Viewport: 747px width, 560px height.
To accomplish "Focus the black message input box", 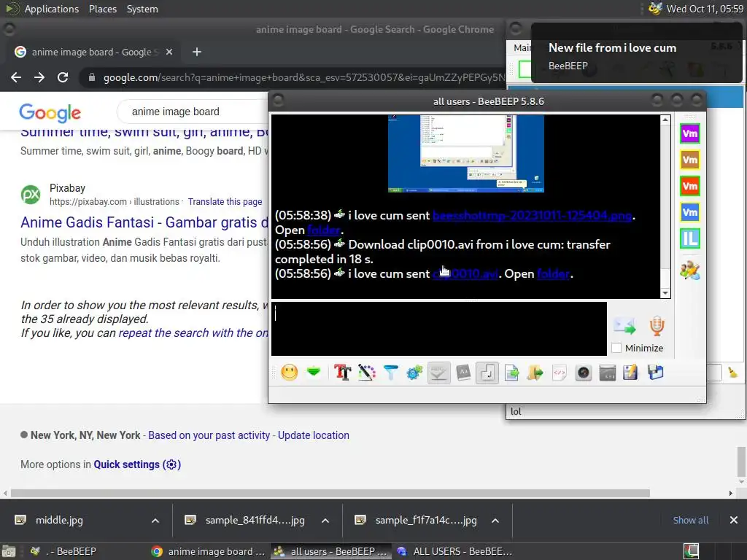I will point(438,329).
